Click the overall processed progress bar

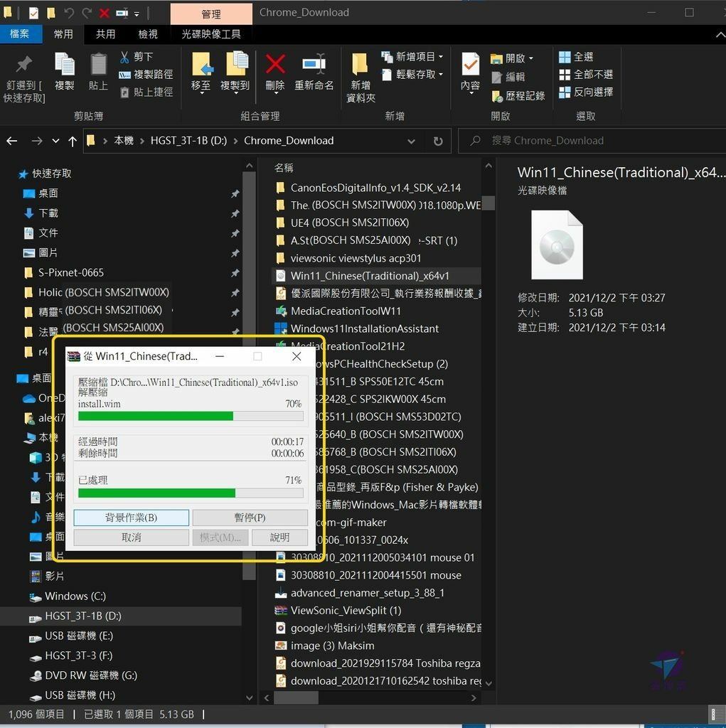click(x=191, y=493)
